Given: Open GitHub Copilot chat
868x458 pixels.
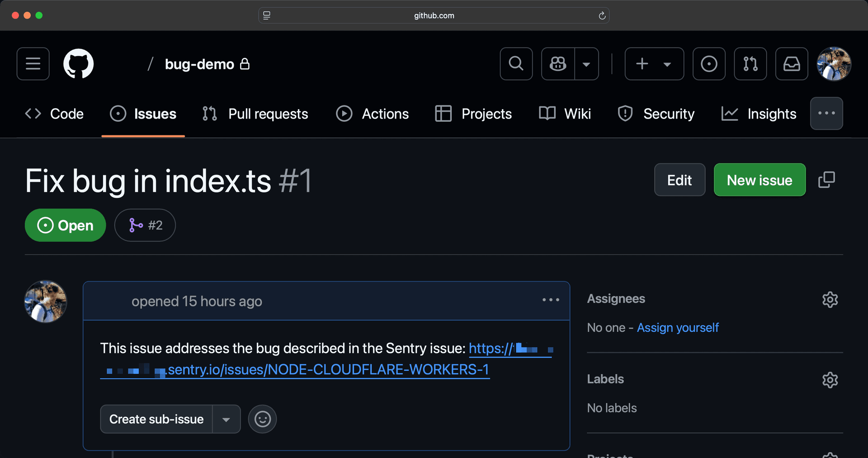Looking at the screenshot, I should (557, 63).
